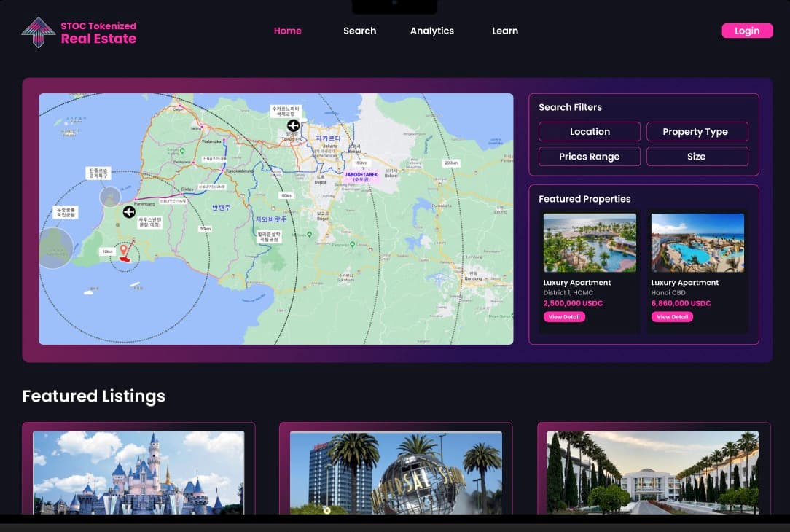The width and height of the screenshot is (790, 532).
Task: Open the Prices Range filter
Action: (x=589, y=157)
